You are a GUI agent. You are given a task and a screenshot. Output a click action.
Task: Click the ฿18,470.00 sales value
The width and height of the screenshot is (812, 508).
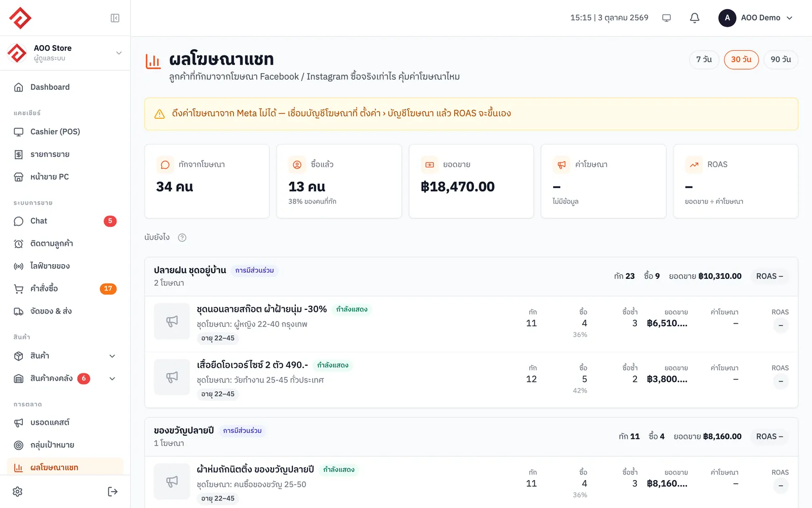point(458,187)
